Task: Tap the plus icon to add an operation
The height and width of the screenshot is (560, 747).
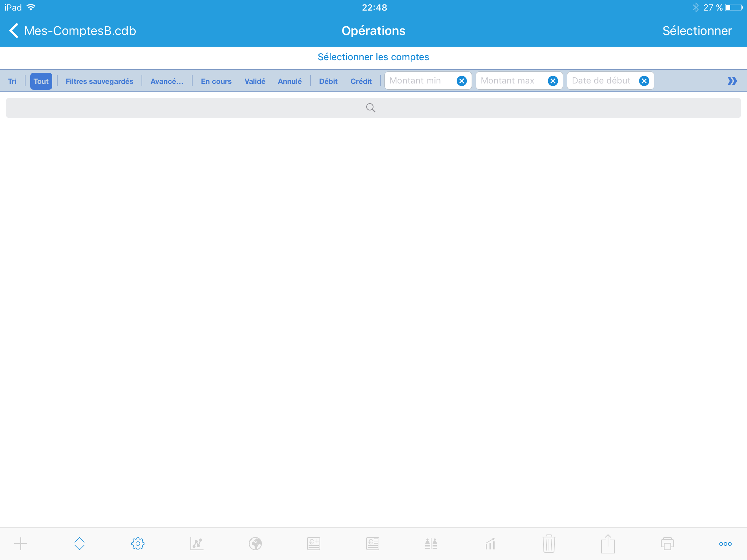Action: (x=21, y=544)
